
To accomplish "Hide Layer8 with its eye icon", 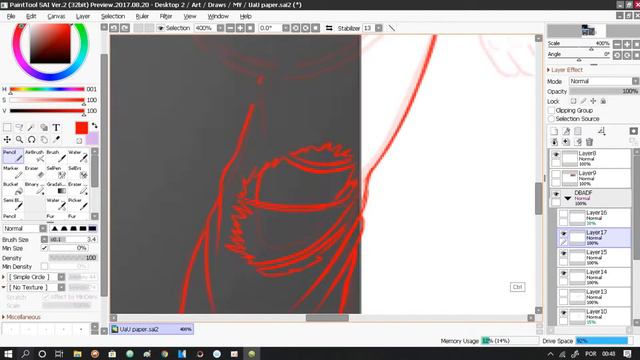I will coord(556,155).
